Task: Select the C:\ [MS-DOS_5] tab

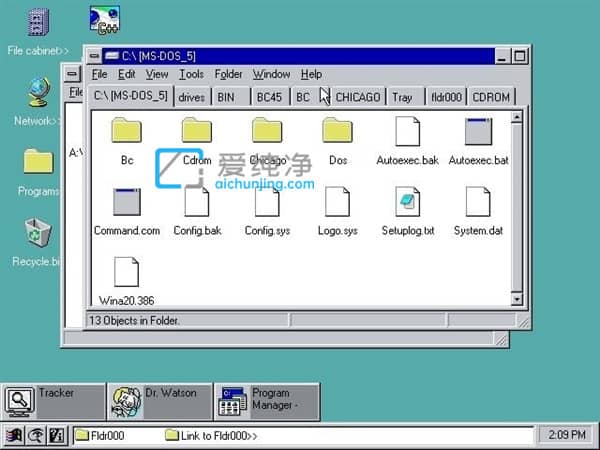Action: (x=130, y=95)
